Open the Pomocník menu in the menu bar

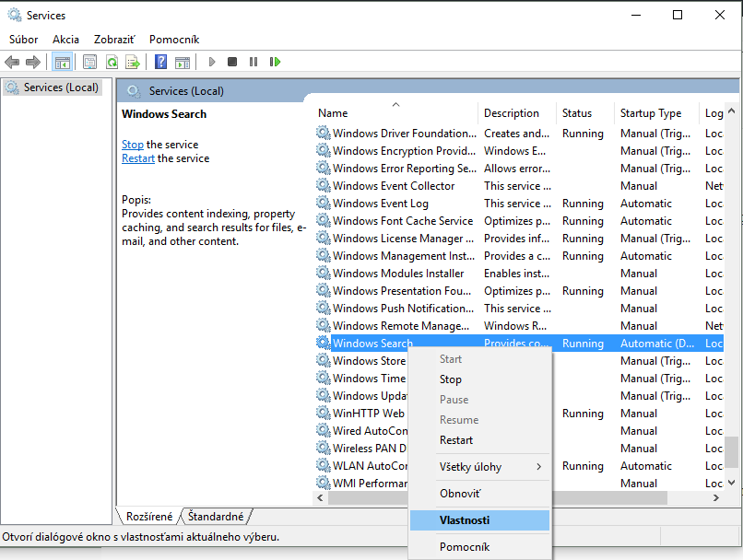tap(174, 40)
